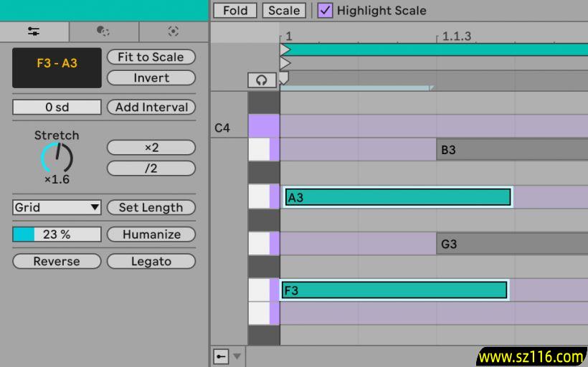
Task: Expand the lane selector triangle at bottom
Action: 237,356
